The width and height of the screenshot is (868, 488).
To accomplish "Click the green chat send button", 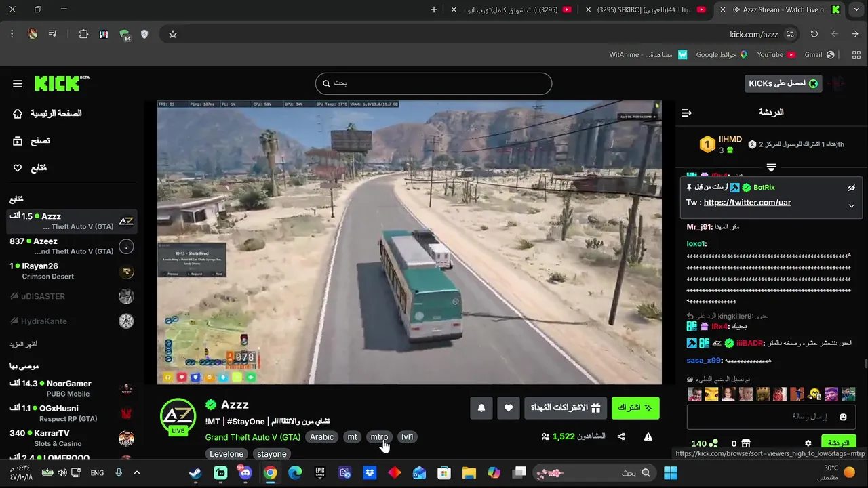I will click(x=838, y=443).
